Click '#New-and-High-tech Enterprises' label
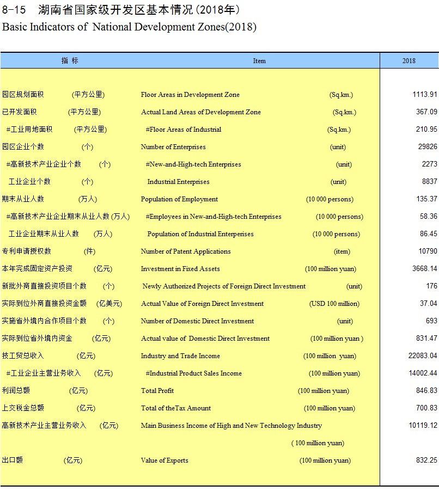This screenshot has height=504, width=439. [193, 164]
